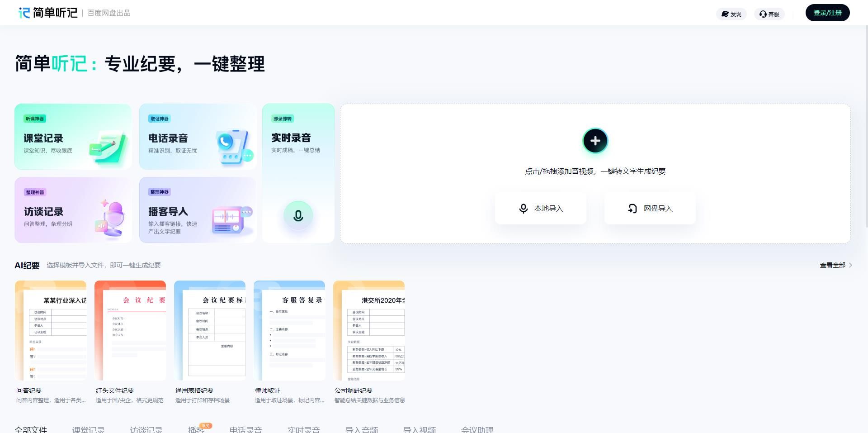Screen dimensions: 868x433
Task: Click the 登录/注册 button
Action: (x=827, y=13)
